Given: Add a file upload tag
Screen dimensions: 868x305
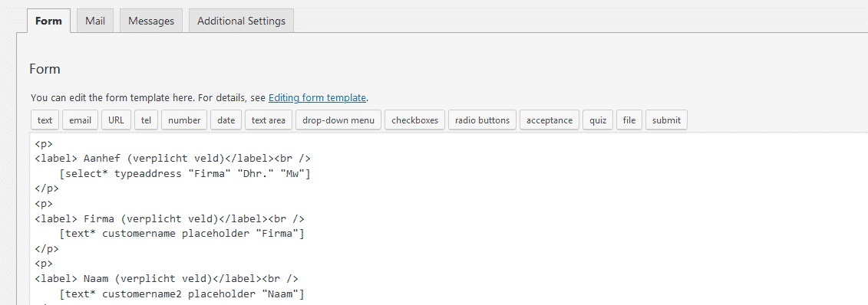Looking at the screenshot, I should tap(629, 120).
